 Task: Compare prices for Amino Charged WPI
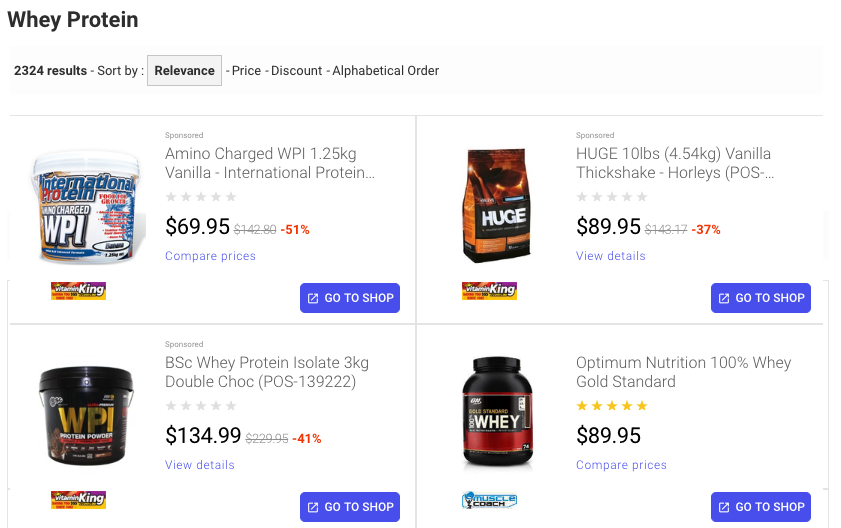(210, 256)
